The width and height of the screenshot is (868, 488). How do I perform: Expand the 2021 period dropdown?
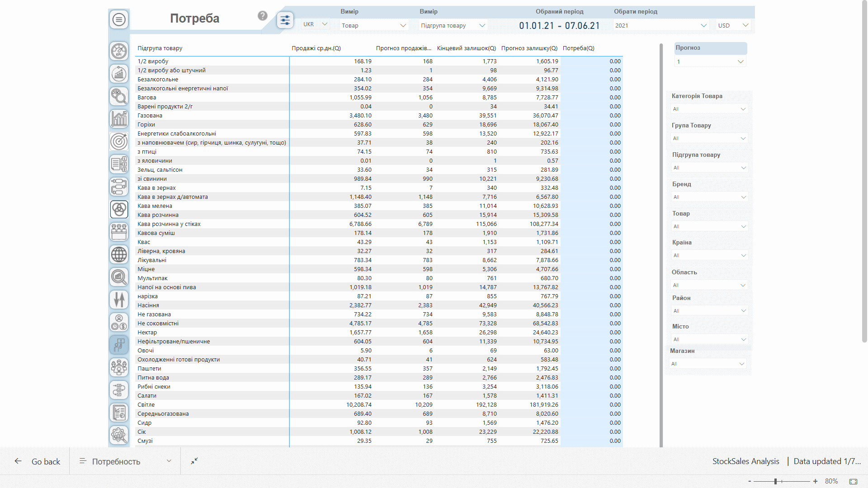[660, 25]
